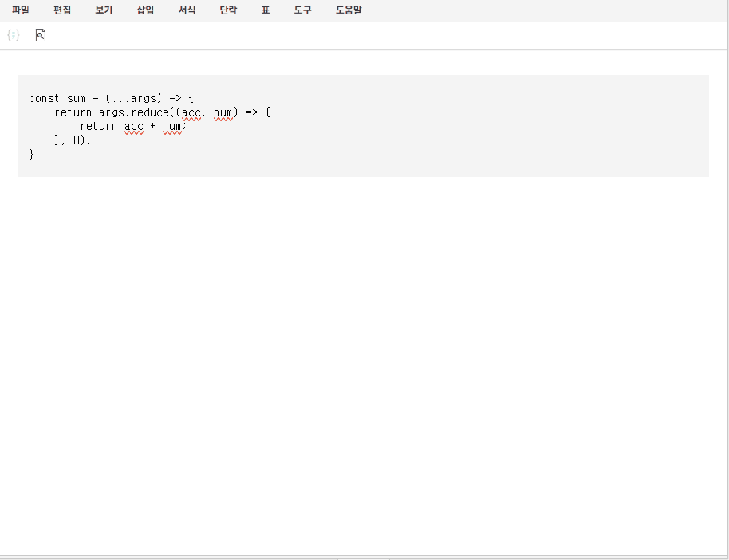Click the closing brace on last code line
Image resolution: width=729 pixels, height=560 pixels.
(x=32, y=154)
